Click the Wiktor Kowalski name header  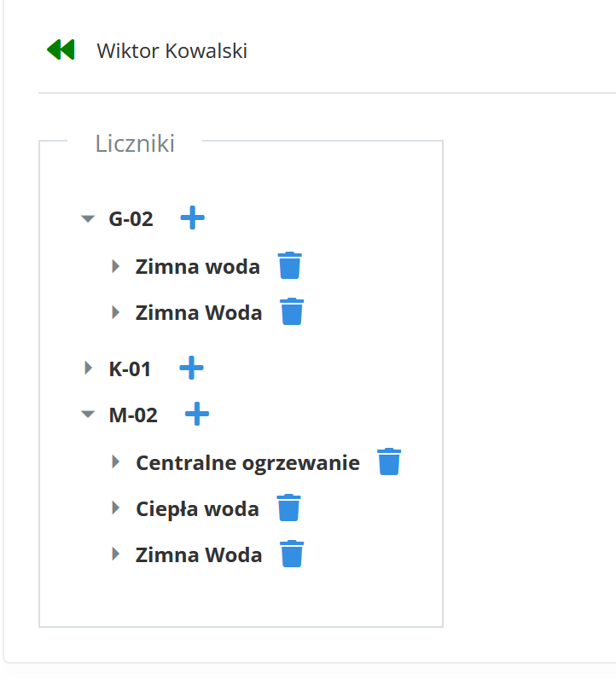(171, 51)
